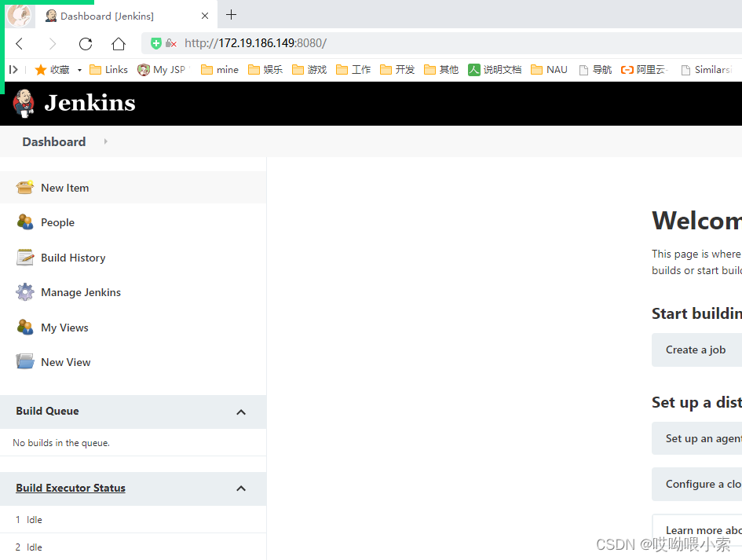Click the Jenkins title text

pyautogui.click(x=90, y=103)
